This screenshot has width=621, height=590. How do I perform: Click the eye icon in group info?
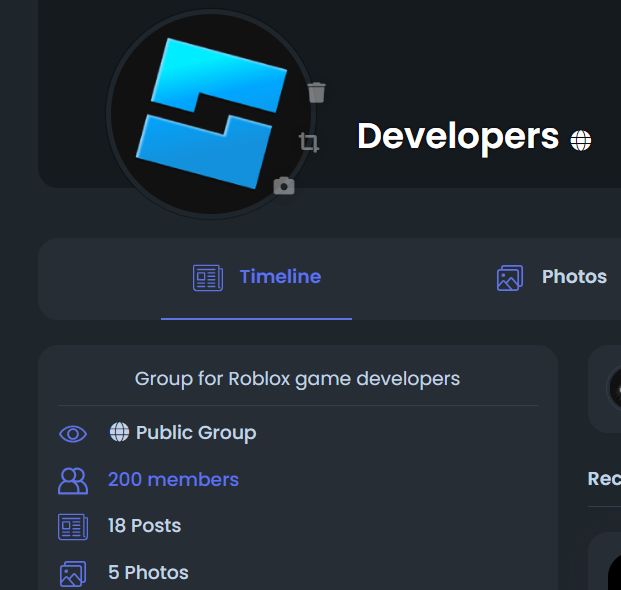pos(73,433)
